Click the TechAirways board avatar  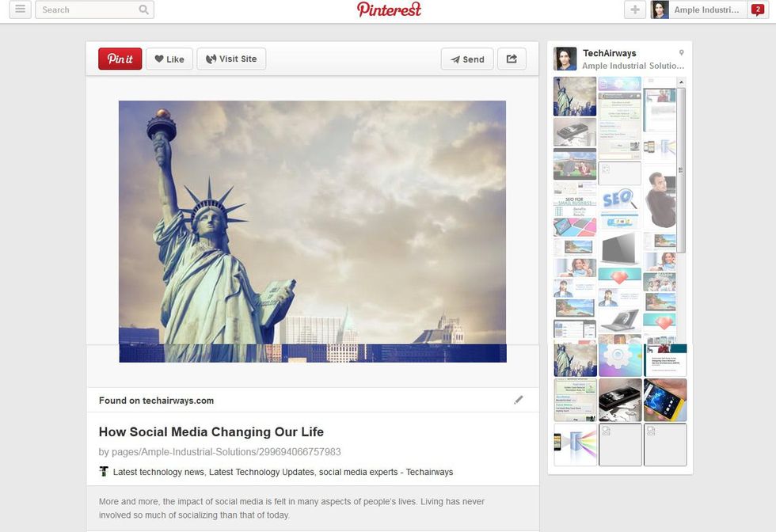pos(565,59)
